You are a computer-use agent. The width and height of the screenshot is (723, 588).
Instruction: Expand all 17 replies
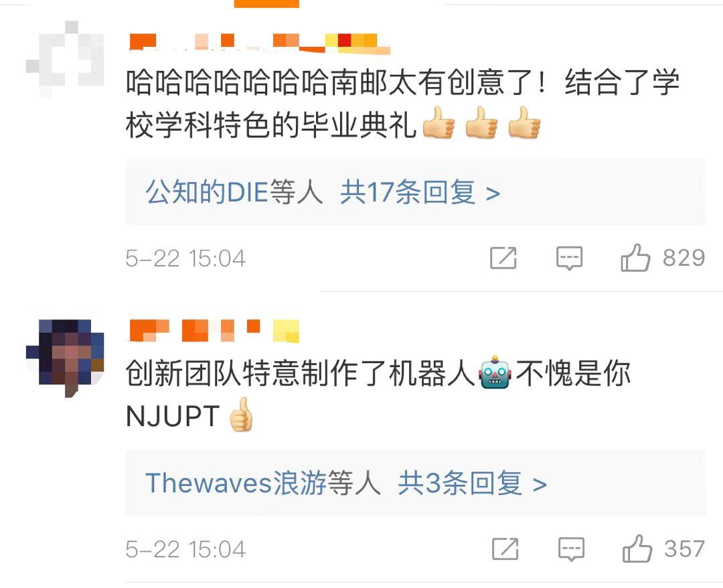tap(420, 192)
